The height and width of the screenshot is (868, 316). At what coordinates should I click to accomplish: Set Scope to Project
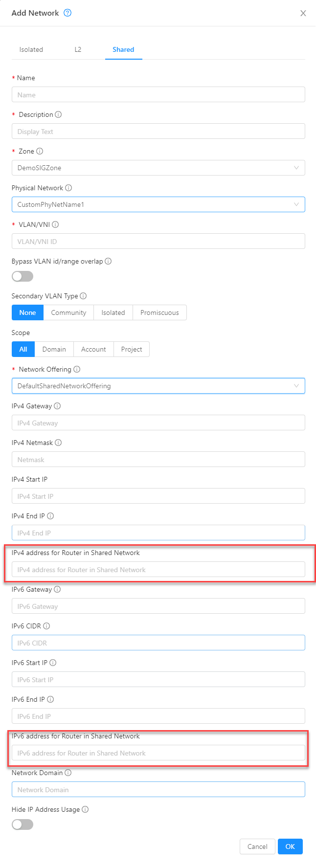pyautogui.click(x=132, y=349)
